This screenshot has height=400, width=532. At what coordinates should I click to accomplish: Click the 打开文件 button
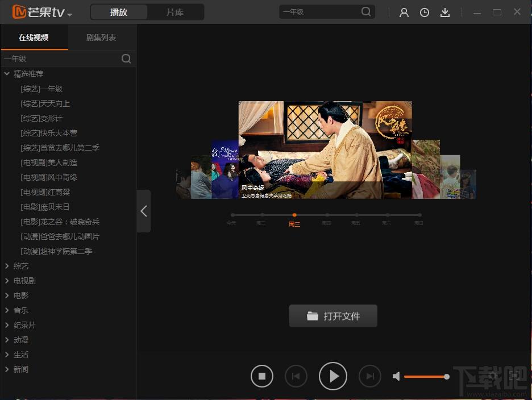[x=333, y=316]
